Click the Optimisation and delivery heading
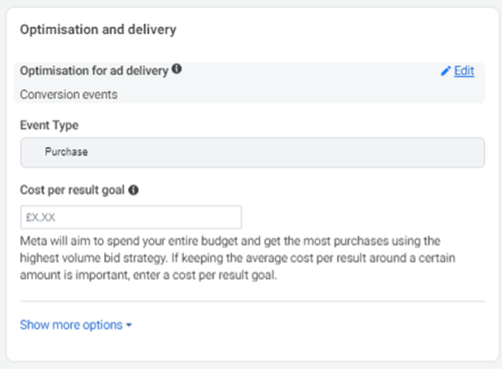Screen dimensions: 504x370 point(98,29)
